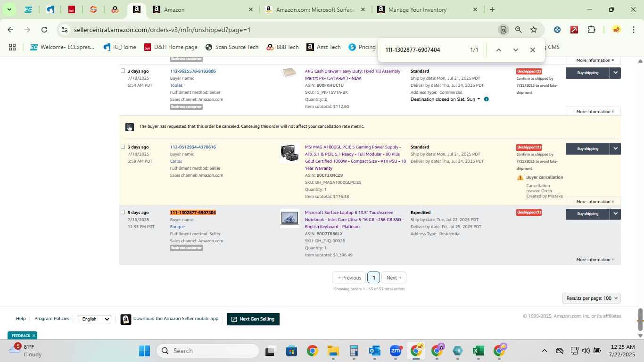The height and width of the screenshot is (362, 644).
Task: Open MSI MAG A1000GL product link
Action: click(355, 157)
